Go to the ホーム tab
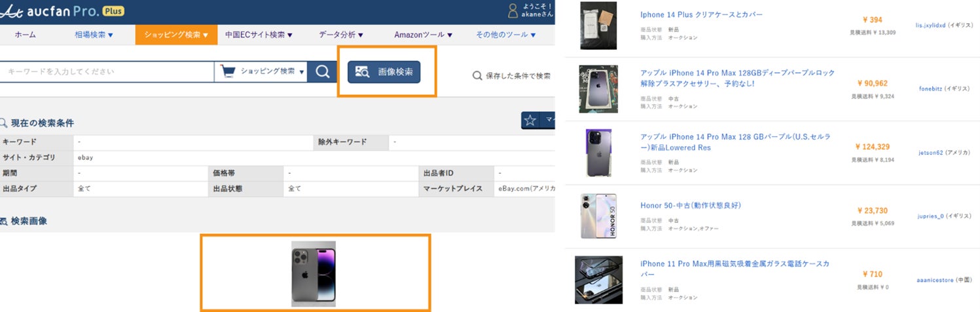The height and width of the screenshot is (312, 980). coord(25,35)
